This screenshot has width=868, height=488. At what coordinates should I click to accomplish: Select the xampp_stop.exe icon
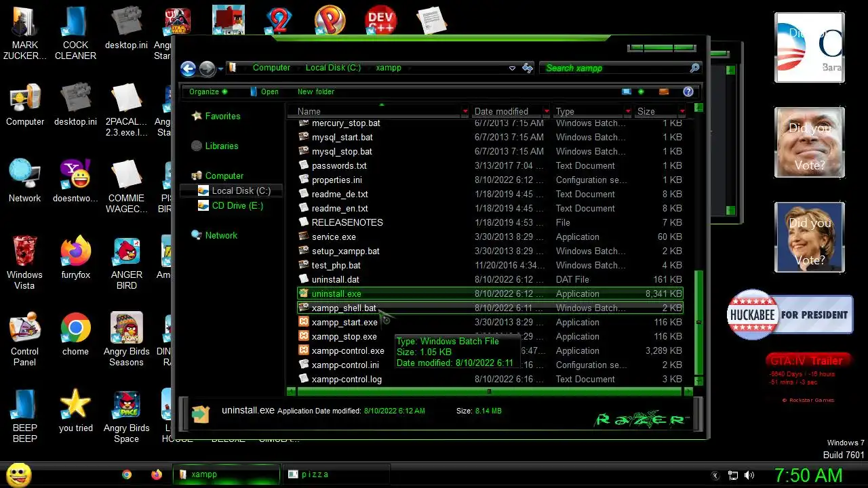pyautogui.click(x=304, y=336)
